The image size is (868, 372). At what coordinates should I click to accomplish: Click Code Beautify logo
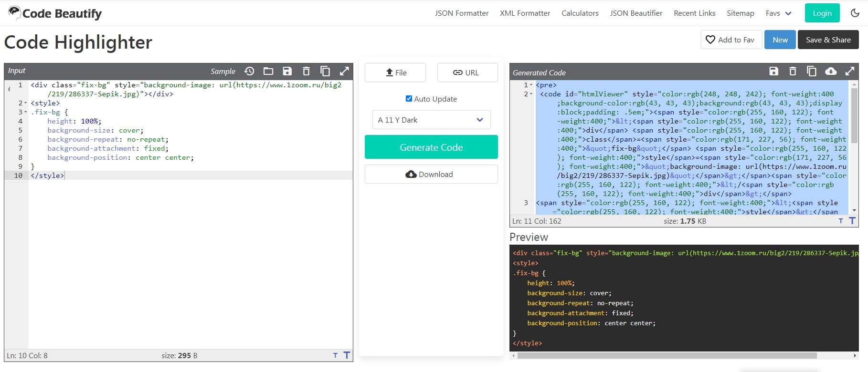[x=55, y=13]
